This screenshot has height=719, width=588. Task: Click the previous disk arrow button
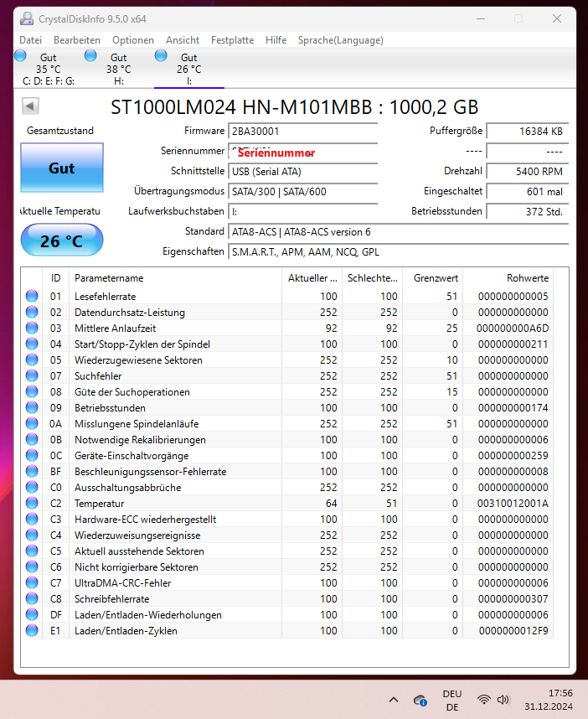(x=30, y=106)
